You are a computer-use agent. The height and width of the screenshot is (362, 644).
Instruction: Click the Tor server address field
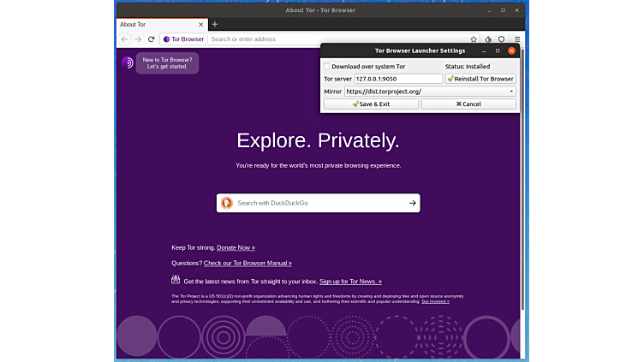[x=397, y=79]
